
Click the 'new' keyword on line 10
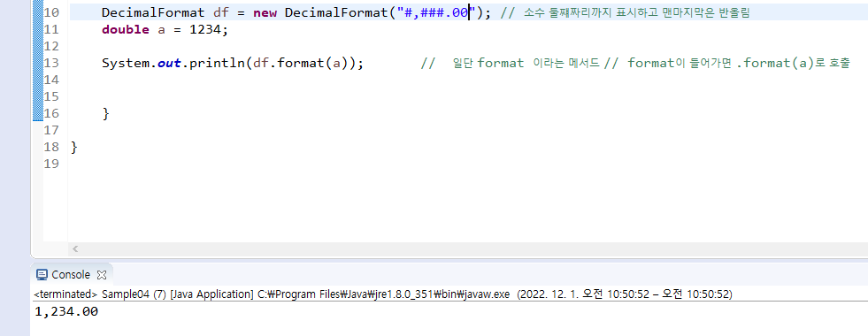click(x=265, y=12)
